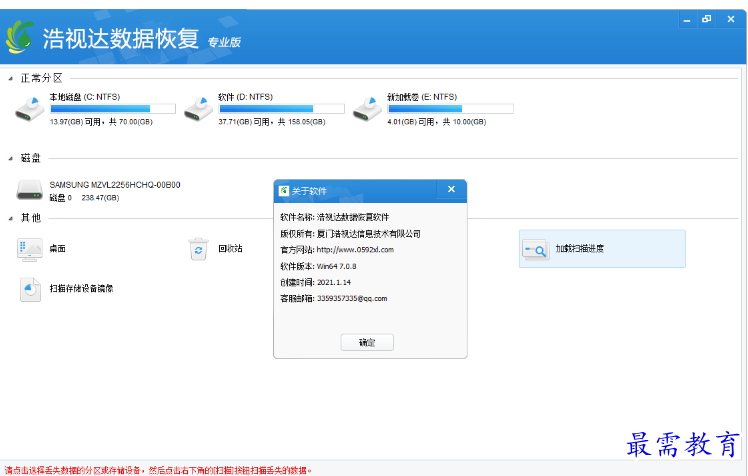This screenshot has height=476, width=748.
Task: Click the 桌面 label
Action: pyautogui.click(x=57, y=248)
